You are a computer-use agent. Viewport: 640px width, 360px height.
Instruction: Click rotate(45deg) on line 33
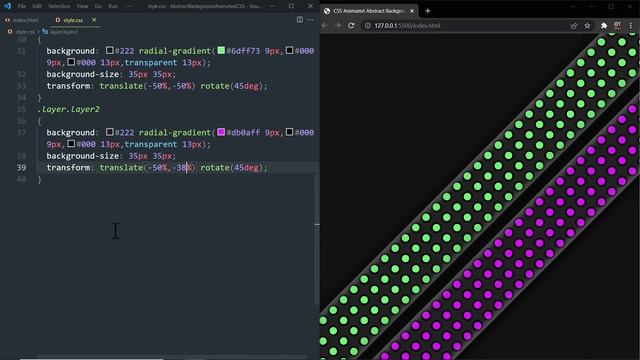click(231, 86)
